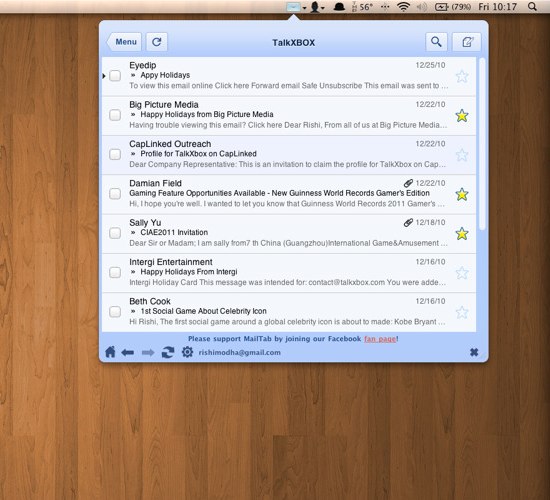The height and width of the screenshot is (500, 550).
Task: Click the 12/25/10 date on Eyedip email
Action: point(430,65)
